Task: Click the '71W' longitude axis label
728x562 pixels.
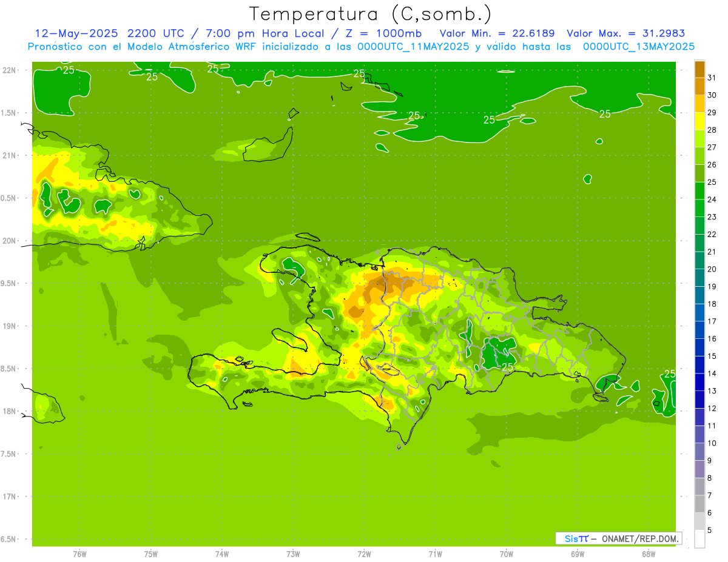Action: (435, 554)
